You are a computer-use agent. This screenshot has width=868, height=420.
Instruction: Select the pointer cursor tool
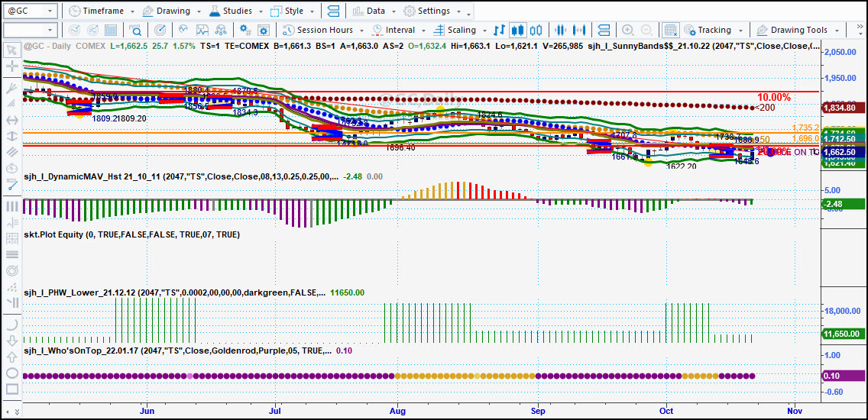tap(11, 50)
